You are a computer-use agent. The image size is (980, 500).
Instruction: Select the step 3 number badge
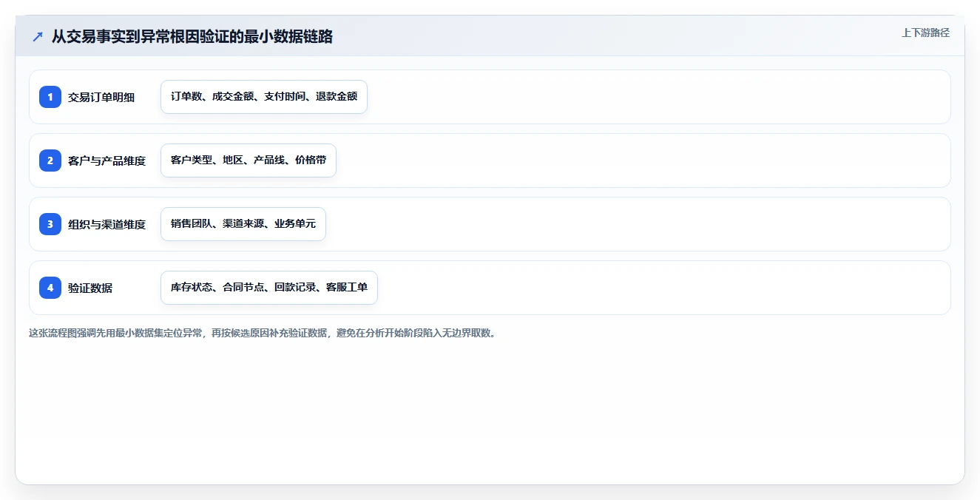pos(50,224)
